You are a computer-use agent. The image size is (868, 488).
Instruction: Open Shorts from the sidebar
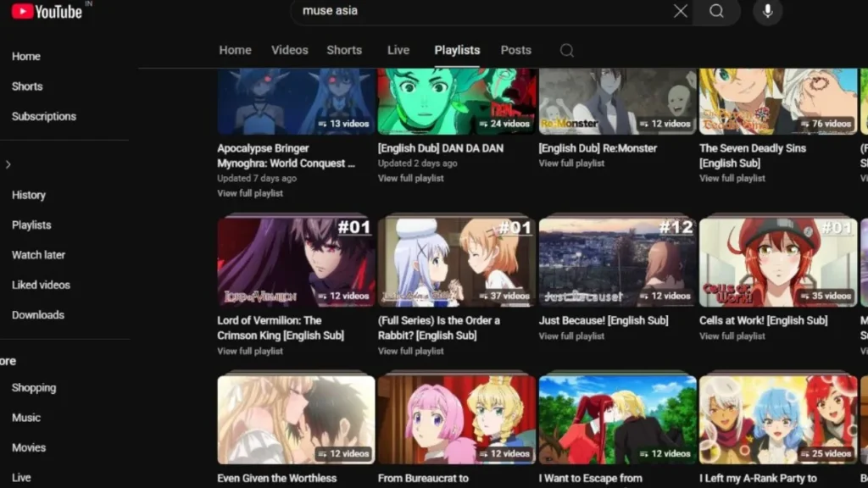(26, 86)
